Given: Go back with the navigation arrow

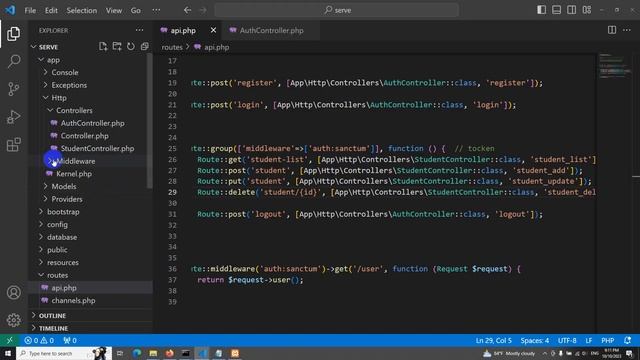Looking at the screenshot, I should [x=187, y=10].
